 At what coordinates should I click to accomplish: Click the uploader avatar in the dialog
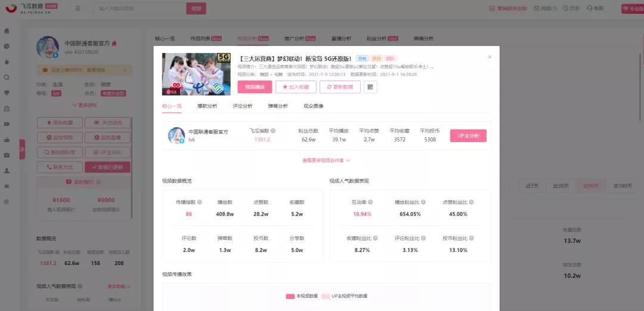(x=176, y=136)
